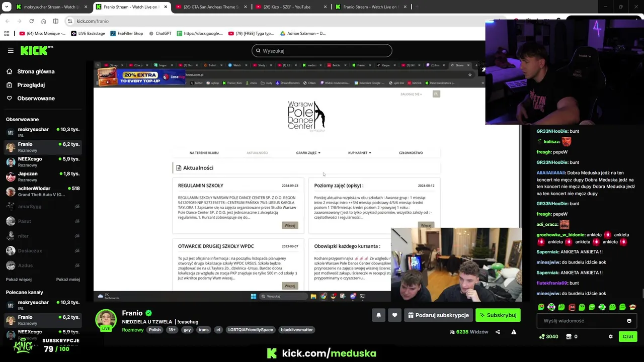Open offline channel Pasut
Screen dimensions: 644x362
(43, 221)
